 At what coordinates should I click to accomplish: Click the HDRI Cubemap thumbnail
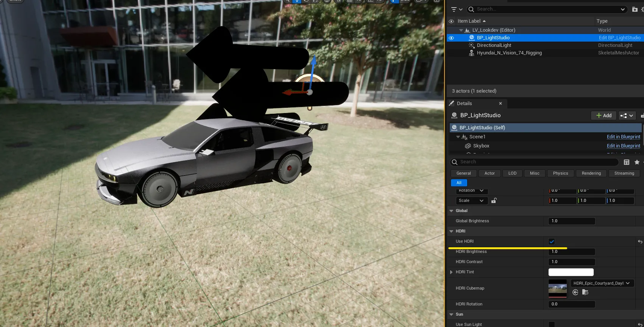pos(558,288)
